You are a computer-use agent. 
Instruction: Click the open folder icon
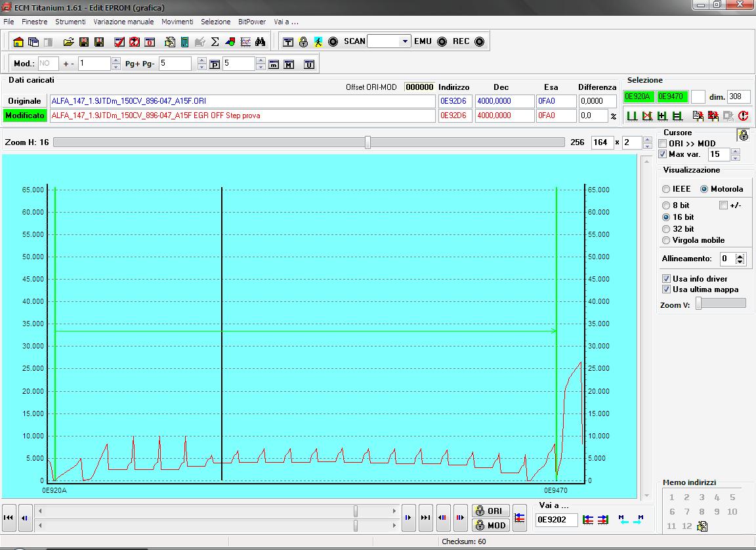tap(68, 42)
